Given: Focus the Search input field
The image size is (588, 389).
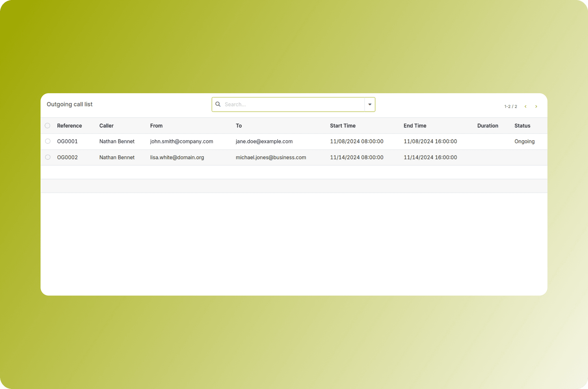Looking at the screenshot, I should coord(293,104).
